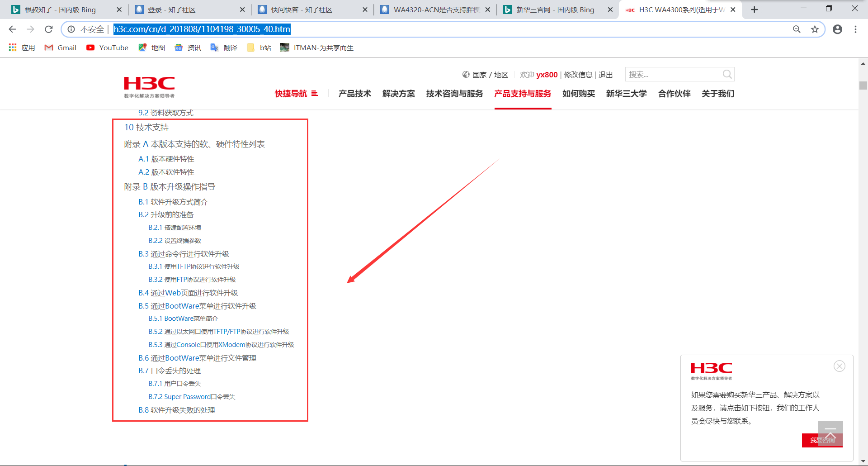
Task: Open the 关于我们 menu
Action: [718, 94]
